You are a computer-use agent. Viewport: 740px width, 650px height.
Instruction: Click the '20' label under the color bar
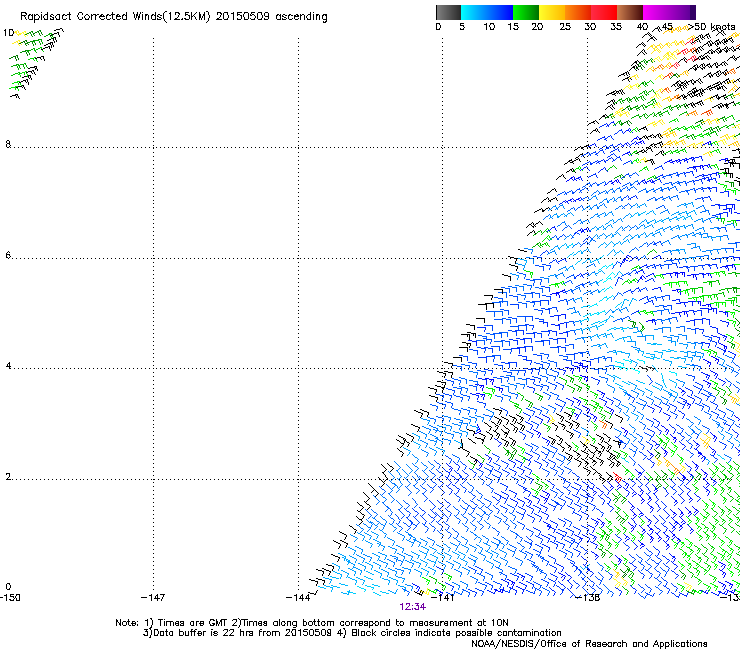[537, 27]
